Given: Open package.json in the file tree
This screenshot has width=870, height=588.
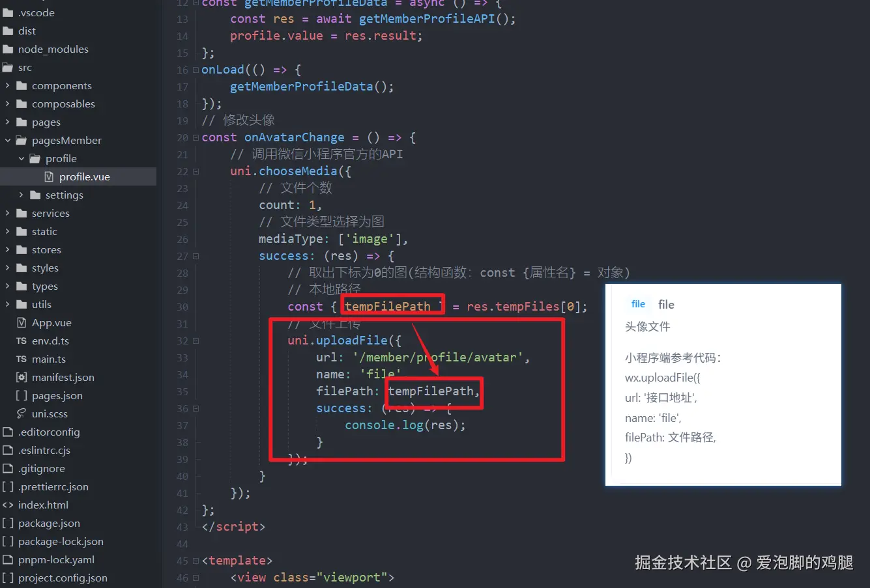Looking at the screenshot, I should pyautogui.click(x=49, y=523).
